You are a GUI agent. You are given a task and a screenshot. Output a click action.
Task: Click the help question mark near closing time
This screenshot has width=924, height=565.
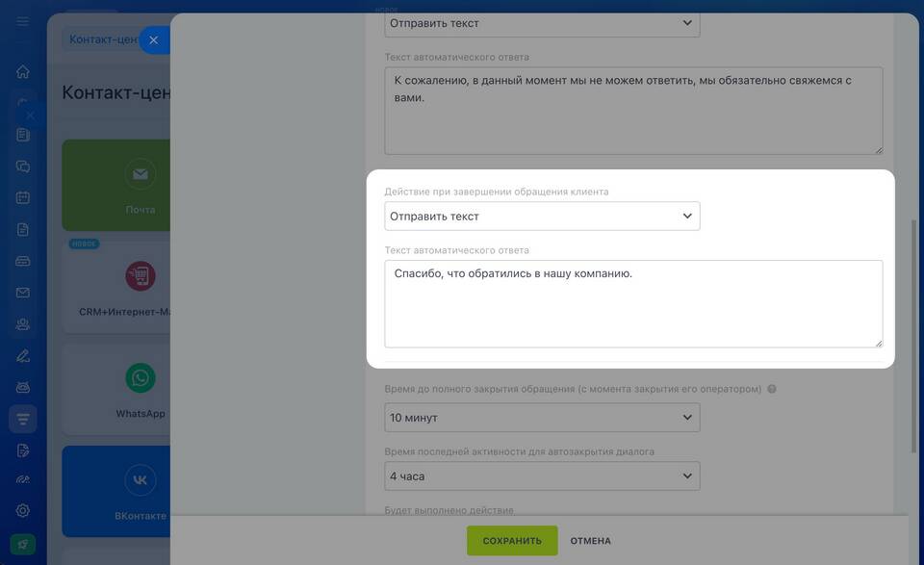[x=772, y=390]
